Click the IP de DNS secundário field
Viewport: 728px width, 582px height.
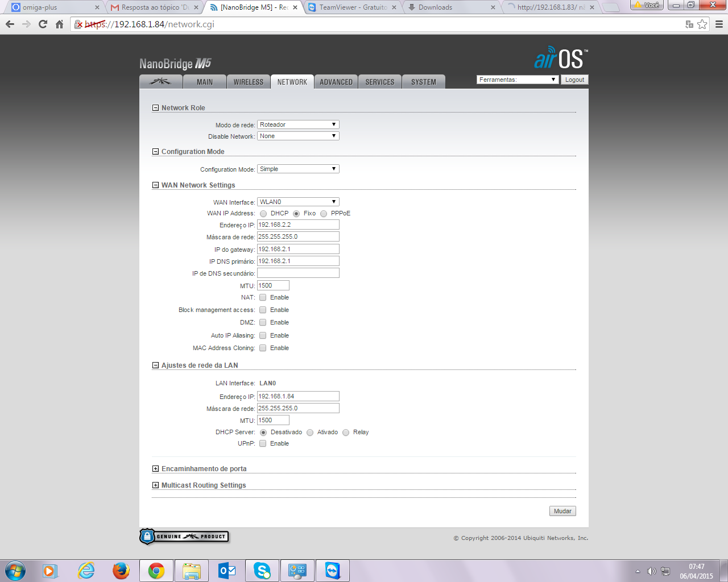pyautogui.click(x=298, y=273)
